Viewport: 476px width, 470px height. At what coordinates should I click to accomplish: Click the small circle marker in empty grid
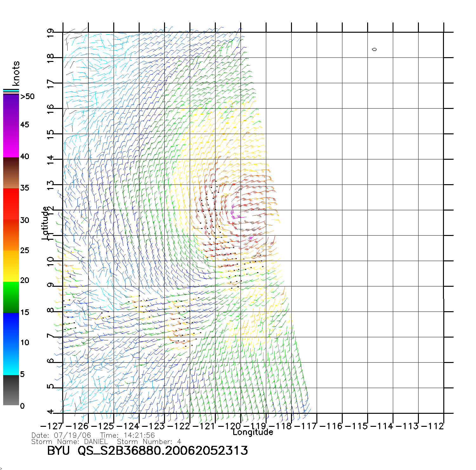pos(374,49)
